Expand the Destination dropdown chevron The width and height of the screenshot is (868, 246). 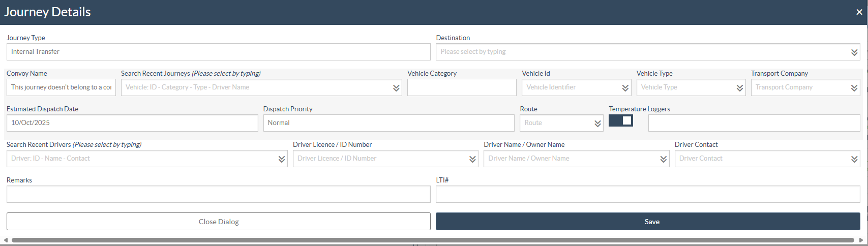click(854, 52)
